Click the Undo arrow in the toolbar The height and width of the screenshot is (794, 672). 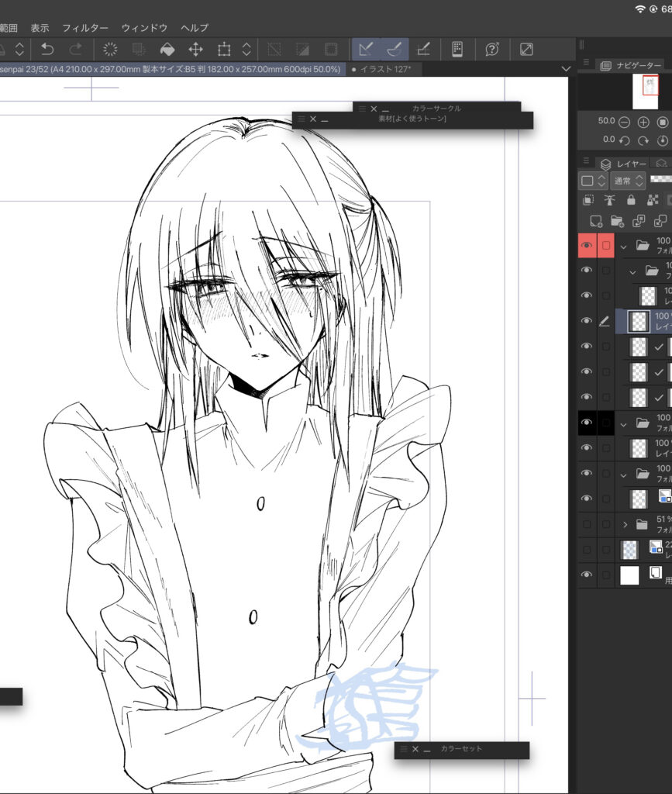coord(47,49)
